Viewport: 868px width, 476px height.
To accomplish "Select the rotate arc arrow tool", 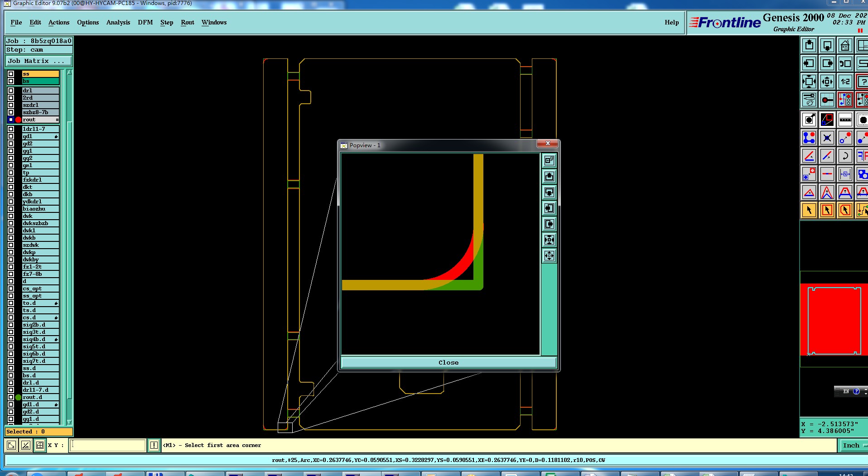I will (845, 156).
